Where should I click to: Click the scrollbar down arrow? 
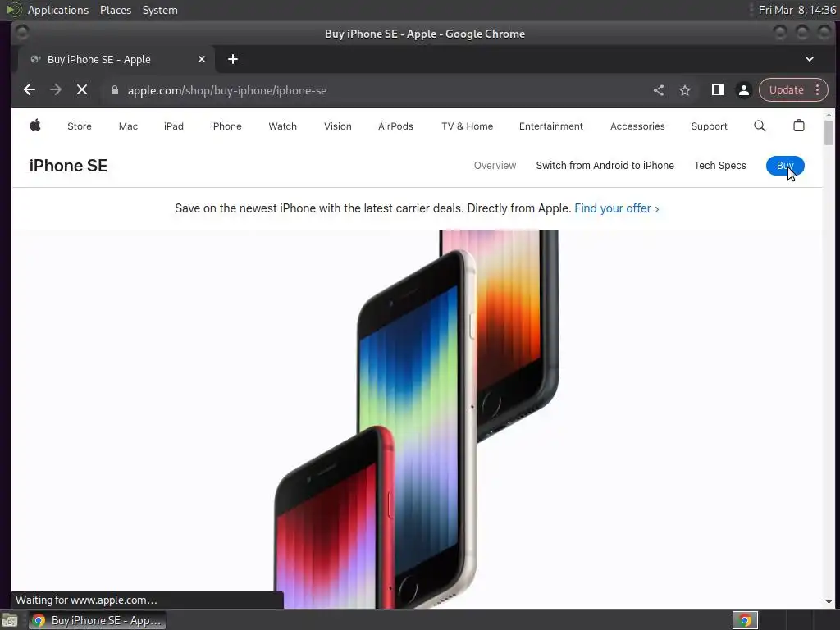point(829,602)
